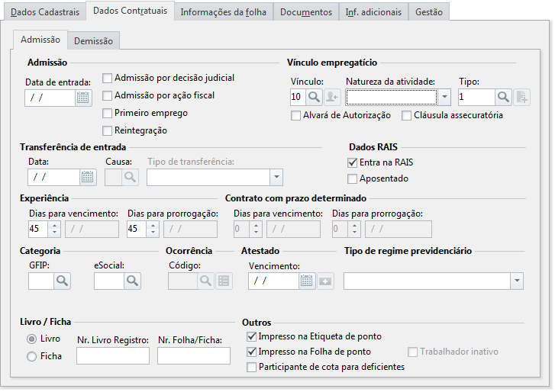Switch to Demissão sub-tab

point(93,41)
